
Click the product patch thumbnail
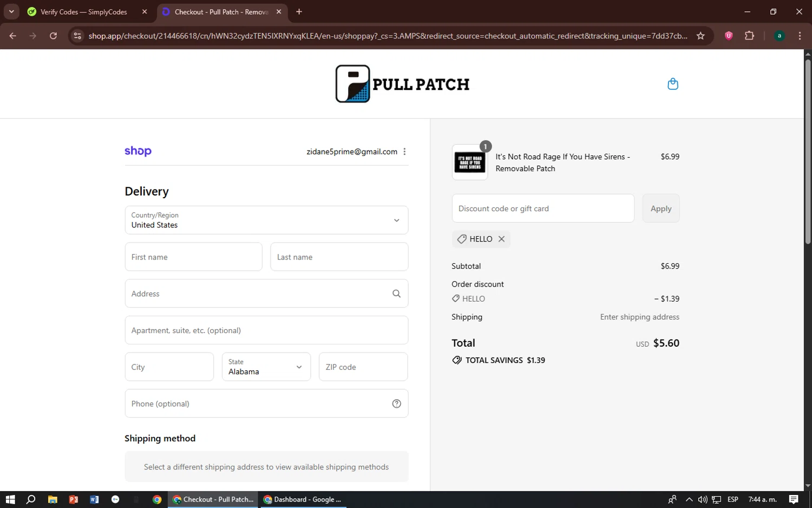(x=469, y=162)
